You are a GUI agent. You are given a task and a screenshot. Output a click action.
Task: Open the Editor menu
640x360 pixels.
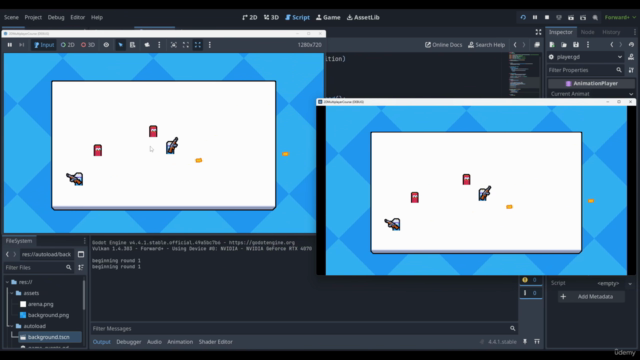pos(78,17)
